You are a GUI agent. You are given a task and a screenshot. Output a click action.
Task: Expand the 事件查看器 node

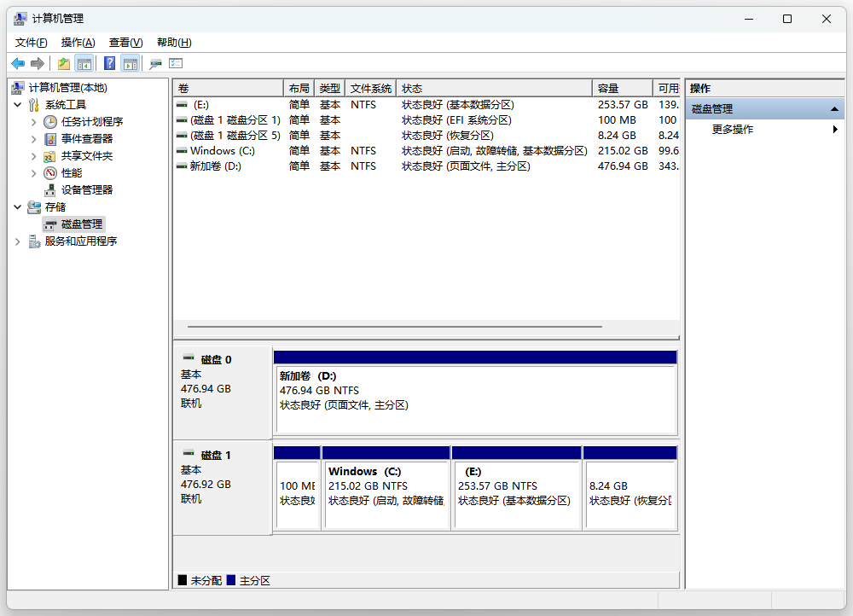34,139
